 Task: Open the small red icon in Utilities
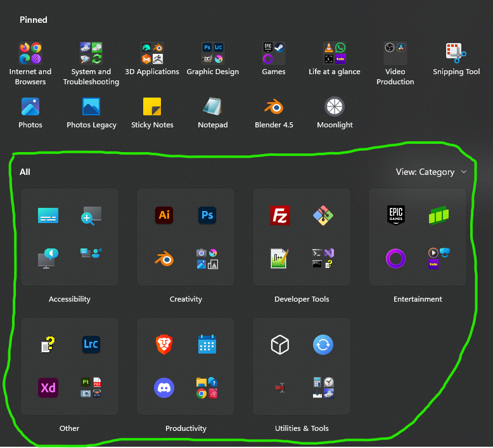tap(280, 388)
